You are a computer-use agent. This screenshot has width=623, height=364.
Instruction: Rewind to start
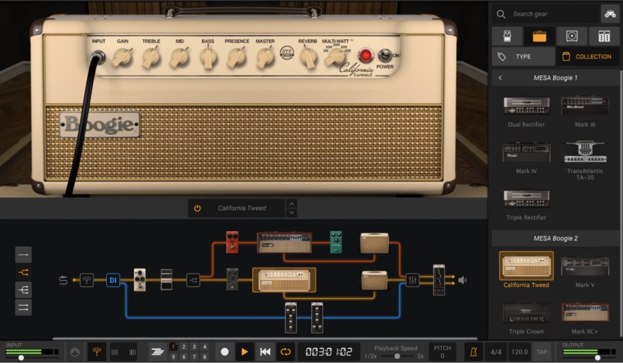click(265, 352)
